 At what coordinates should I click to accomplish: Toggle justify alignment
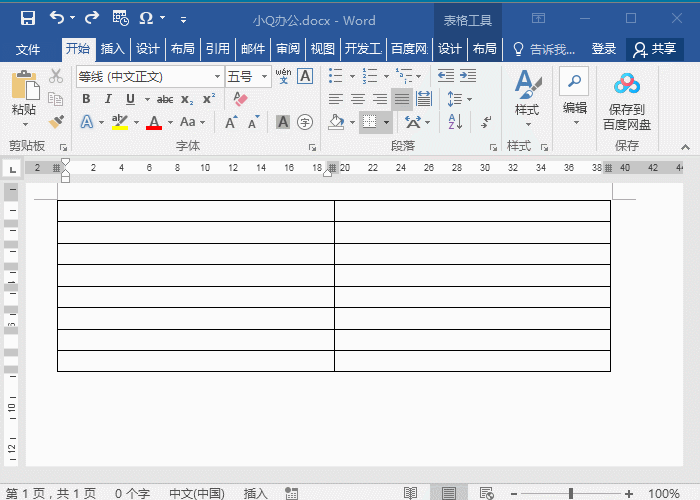click(x=402, y=99)
